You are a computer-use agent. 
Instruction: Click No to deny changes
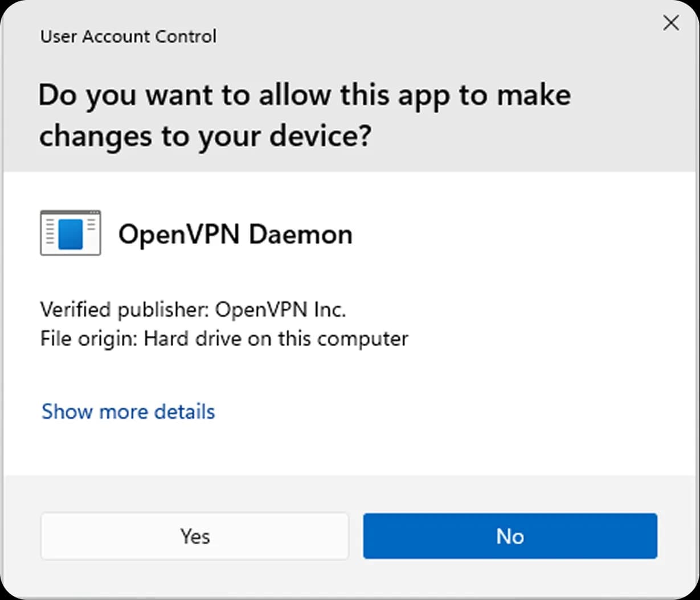click(x=510, y=536)
